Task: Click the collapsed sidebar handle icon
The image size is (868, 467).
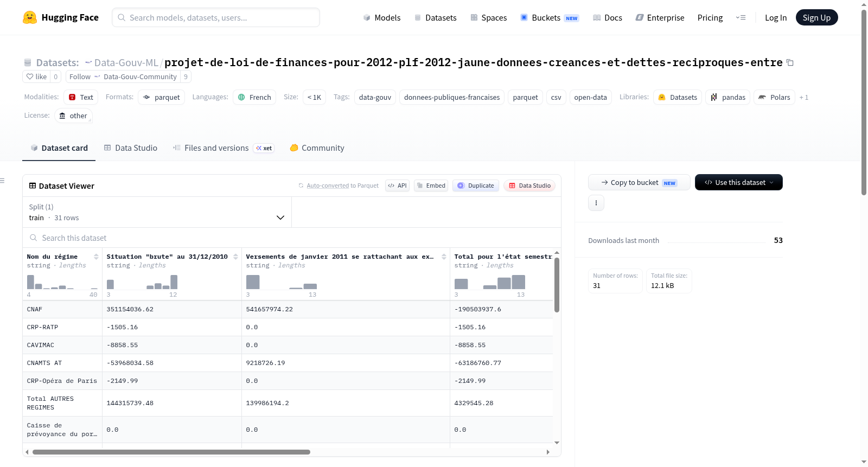Action: pyautogui.click(x=2, y=181)
